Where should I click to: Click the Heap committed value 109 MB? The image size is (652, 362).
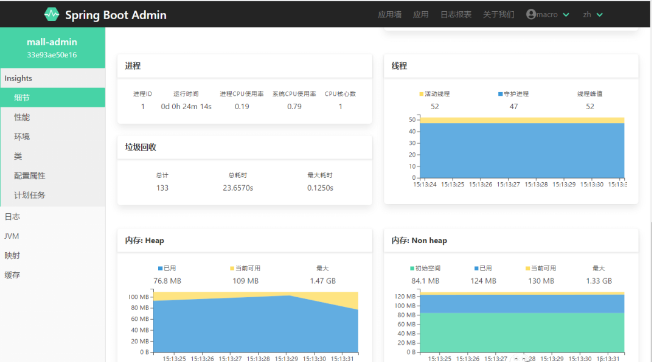(245, 281)
